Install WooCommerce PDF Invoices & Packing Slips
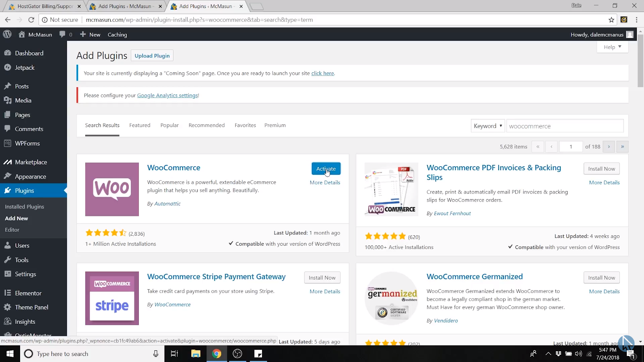The image size is (644, 362). (601, 169)
